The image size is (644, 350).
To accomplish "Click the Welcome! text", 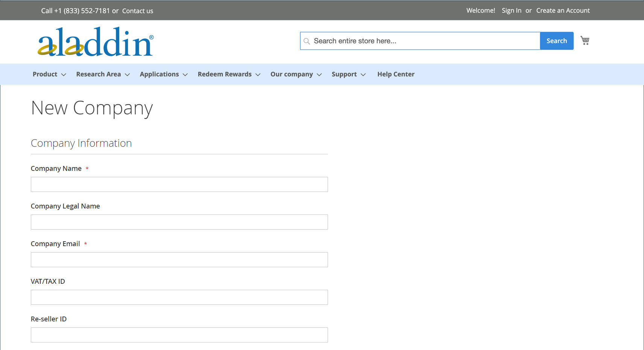I will click(x=481, y=11).
